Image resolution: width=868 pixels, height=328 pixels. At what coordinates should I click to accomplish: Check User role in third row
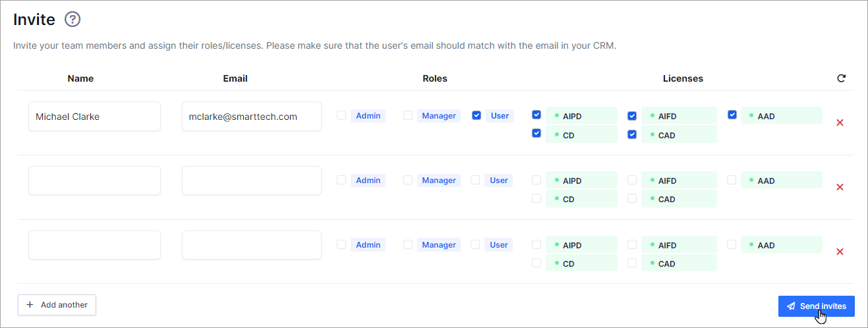point(475,244)
